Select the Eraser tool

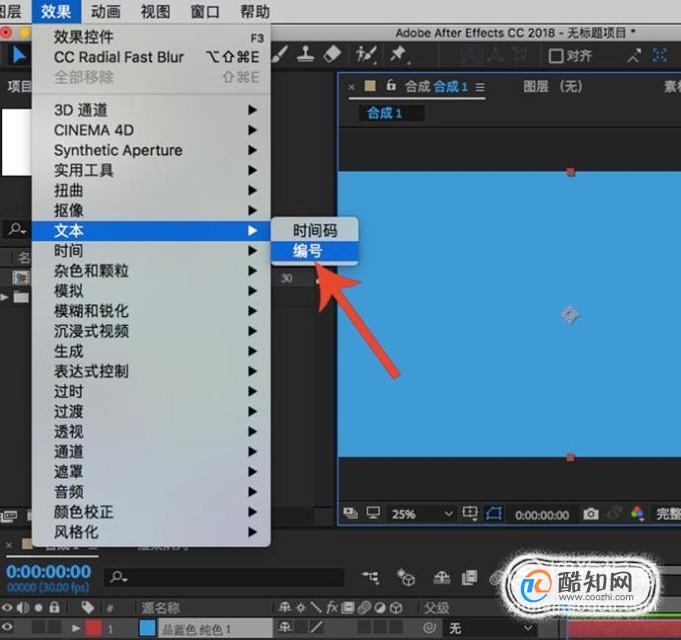332,55
